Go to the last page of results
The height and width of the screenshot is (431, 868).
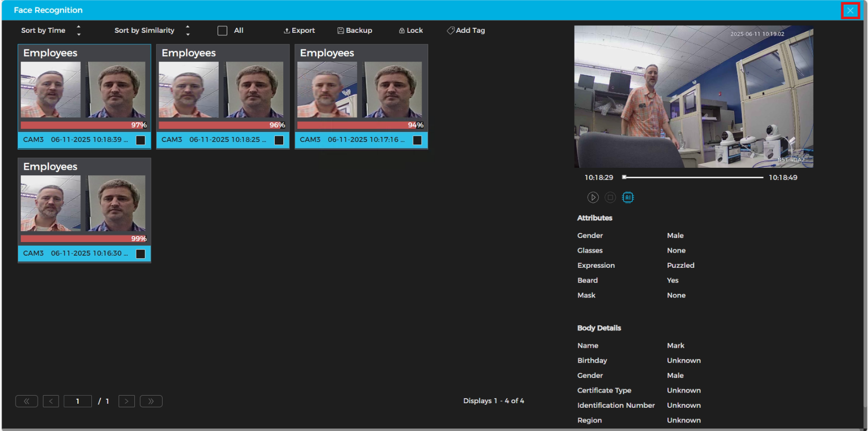(x=151, y=401)
